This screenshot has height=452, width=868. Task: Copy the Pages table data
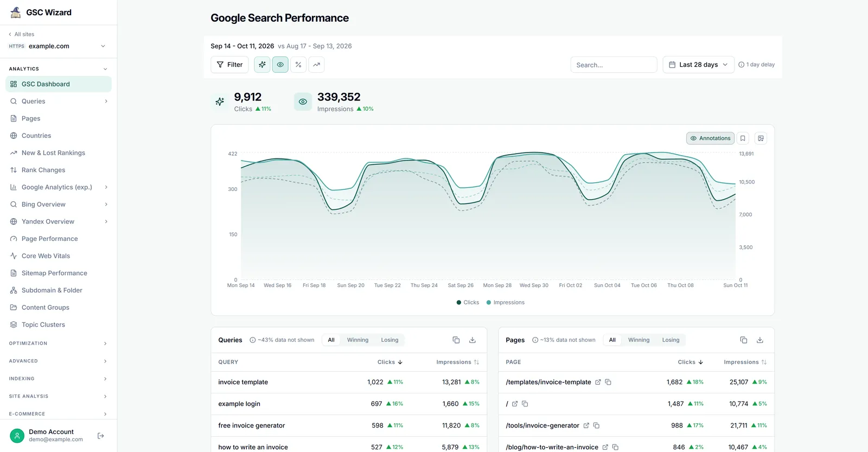tap(744, 340)
